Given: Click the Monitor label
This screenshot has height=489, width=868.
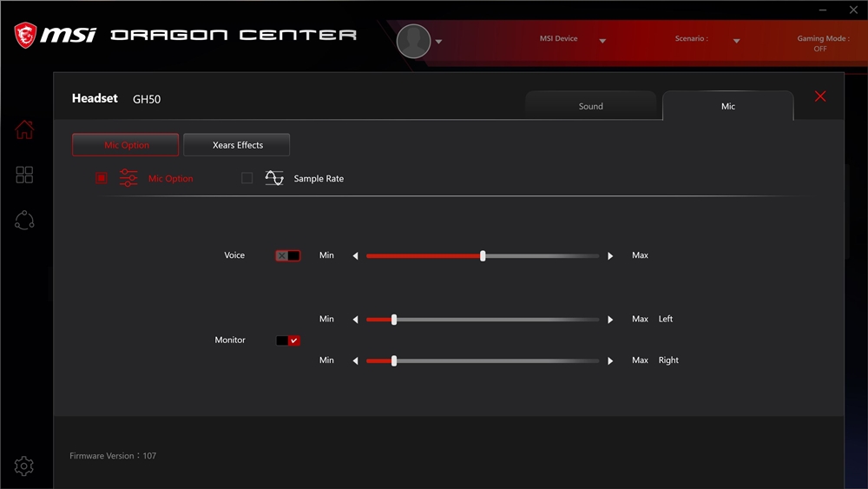Looking at the screenshot, I should [230, 340].
